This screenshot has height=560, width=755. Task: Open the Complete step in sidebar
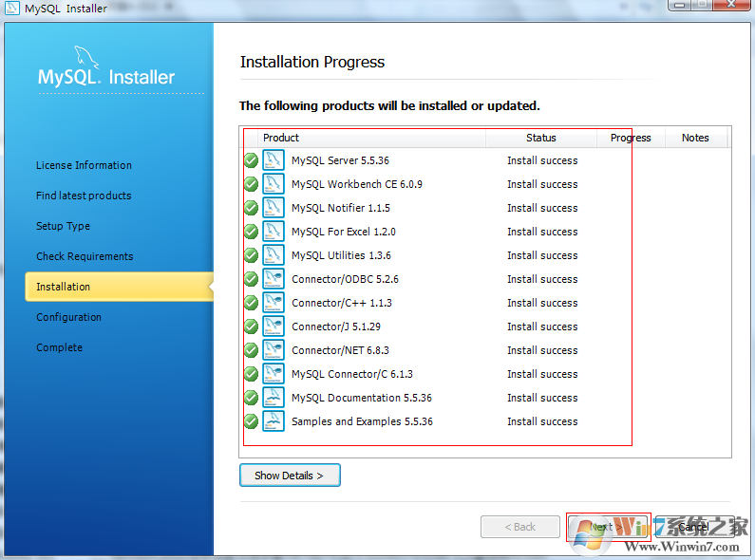pos(59,347)
